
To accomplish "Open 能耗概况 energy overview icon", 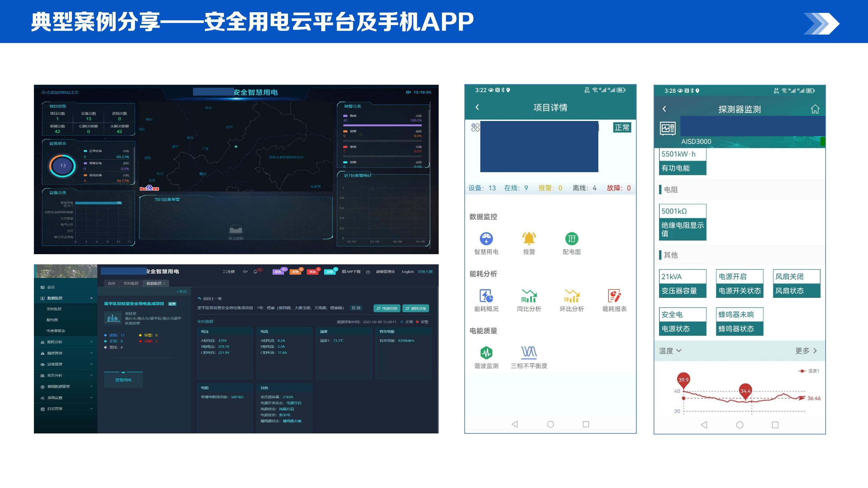I will point(486,296).
